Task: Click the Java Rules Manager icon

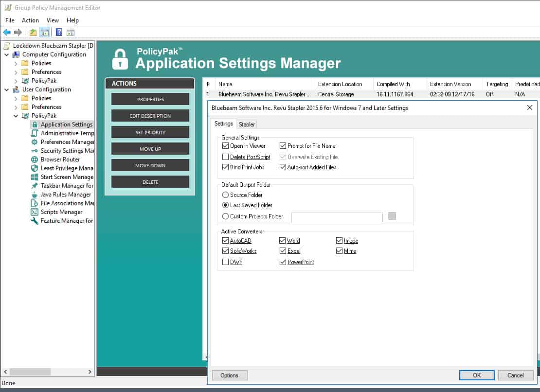Action: pyautogui.click(x=35, y=195)
